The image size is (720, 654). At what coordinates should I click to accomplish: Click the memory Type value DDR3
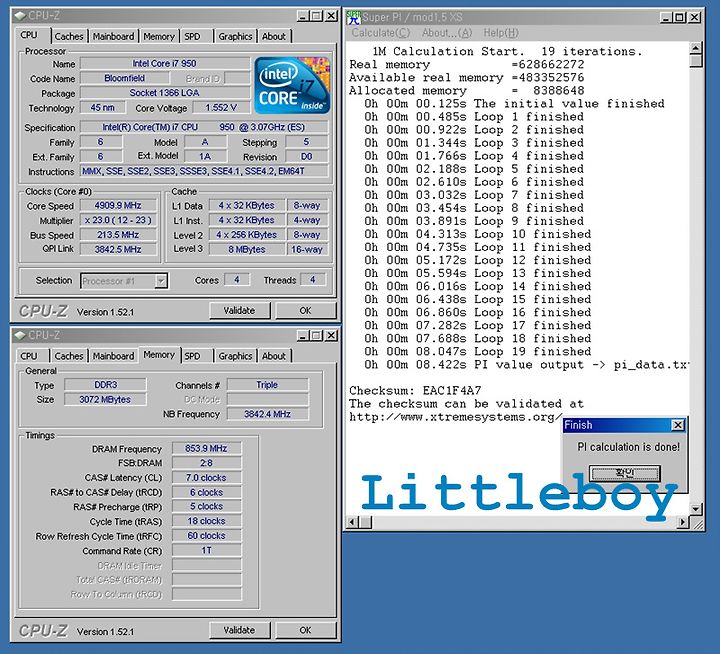point(105,384)
